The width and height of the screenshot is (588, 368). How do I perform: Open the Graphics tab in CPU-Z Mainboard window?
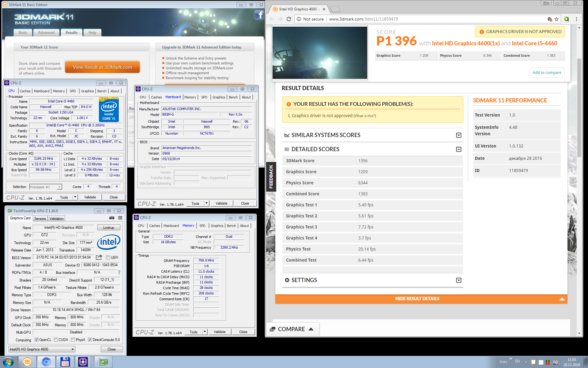pos(219,97)
